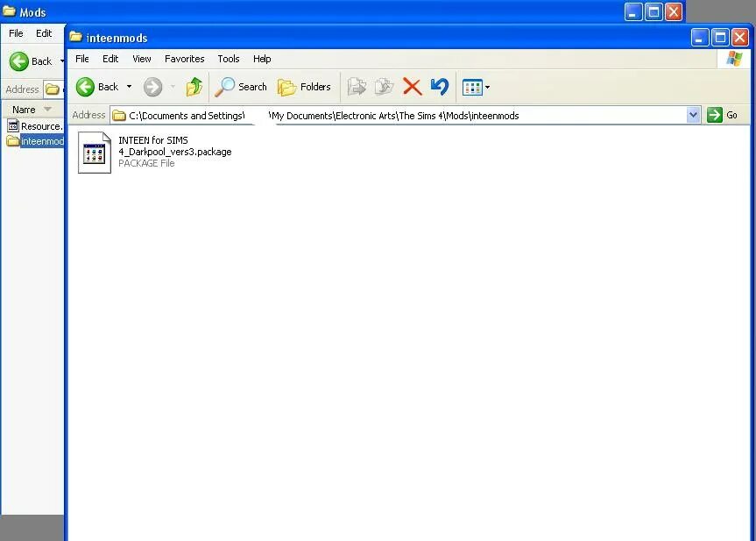This screenshot has width=756, height=541.
Task: Click the INTEEN for SIMS 4_Darkpool_vers3.package filename
Action: pyautogui.click(x=175, y=146)
